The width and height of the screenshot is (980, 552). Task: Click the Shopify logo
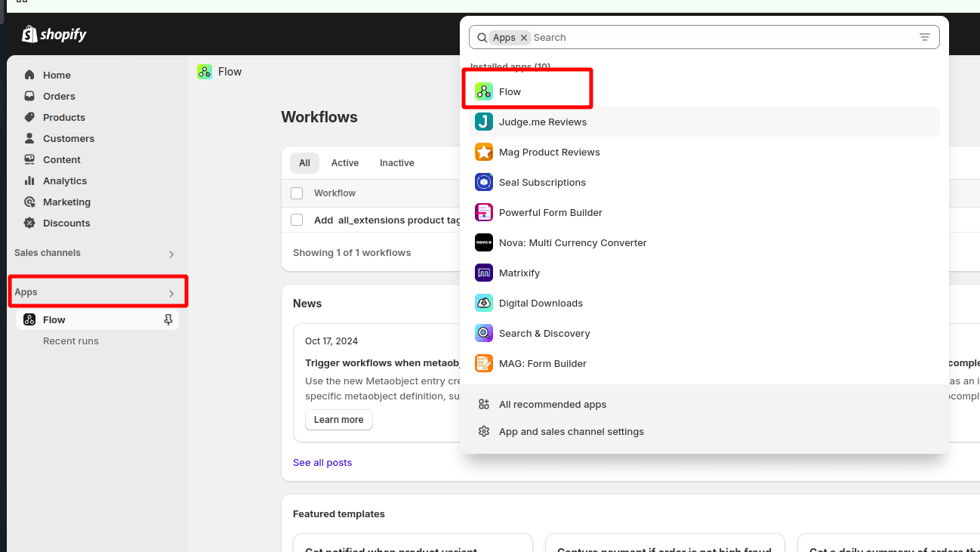pyautogui.click(x=54, y=34)
